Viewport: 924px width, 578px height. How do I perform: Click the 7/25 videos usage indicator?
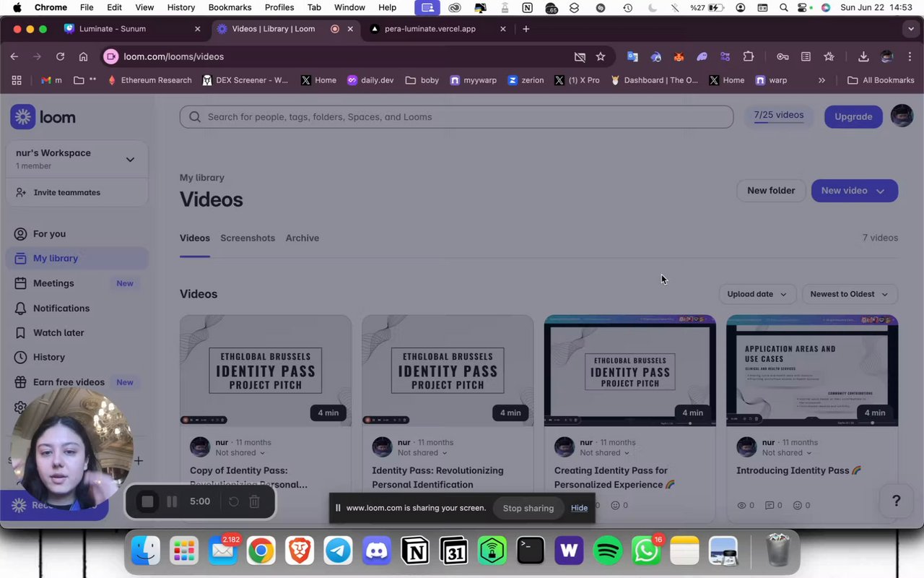tap(778, 116)
